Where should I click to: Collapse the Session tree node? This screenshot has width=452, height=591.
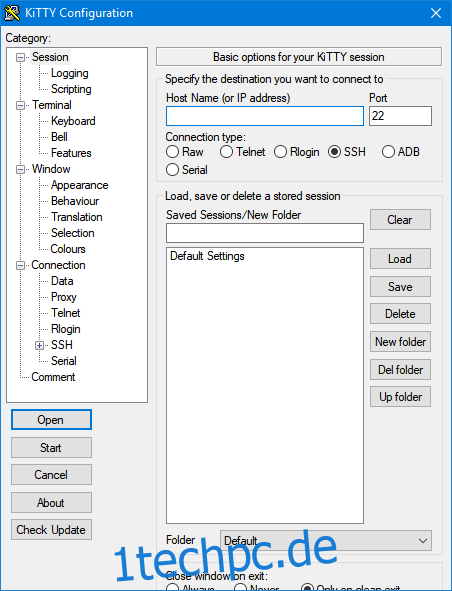[20, 57]
